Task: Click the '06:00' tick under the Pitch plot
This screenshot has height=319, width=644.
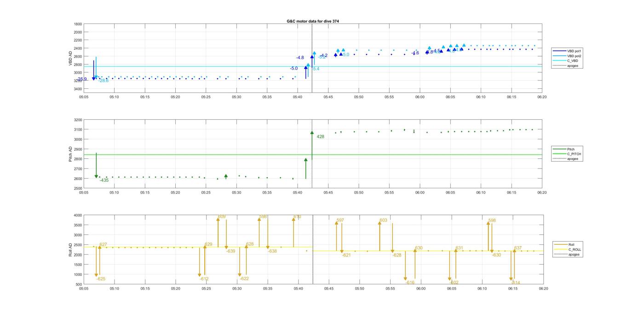Action: [x=420, y=193]
